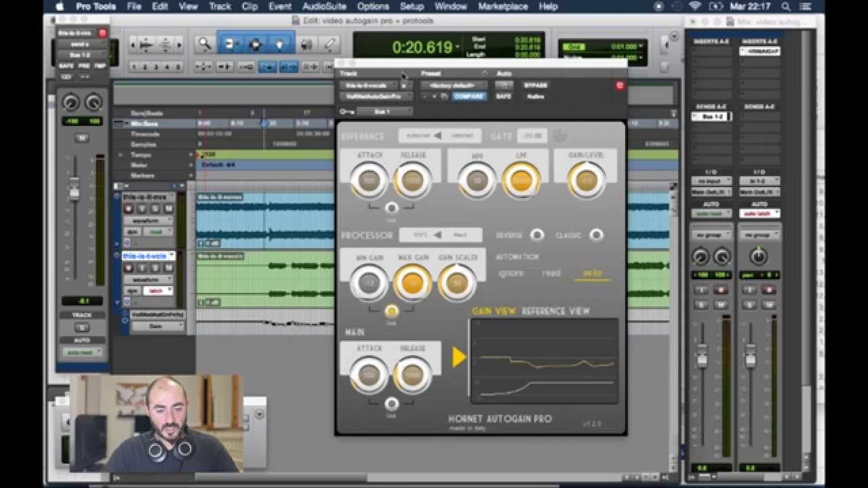This screenshot has width=868, height=488.
Task: Click the vertical audio zoom button
Action: click(x=165, y=45)
